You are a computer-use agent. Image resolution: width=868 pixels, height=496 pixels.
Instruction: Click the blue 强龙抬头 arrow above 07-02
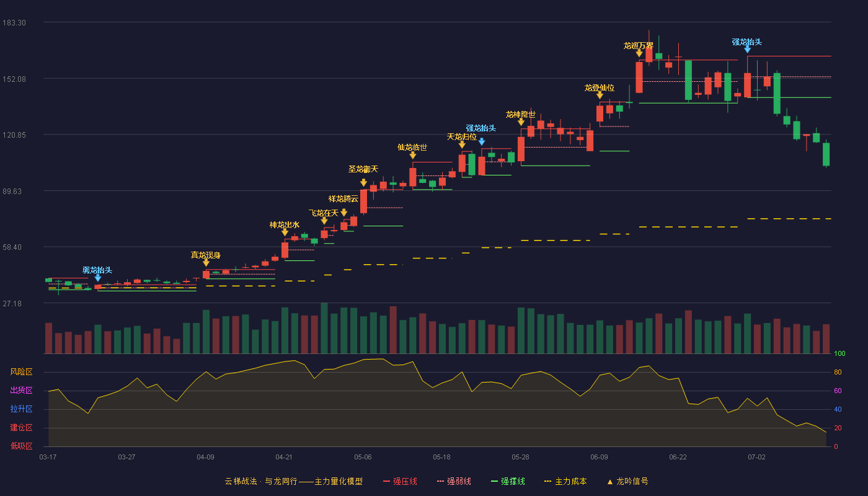(x=747, y=50)
